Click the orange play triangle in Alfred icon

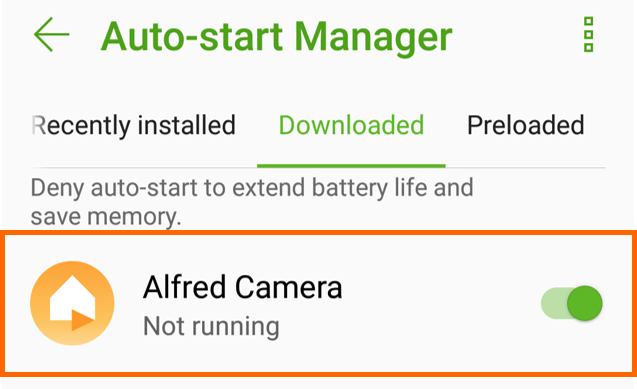pos(82,320)
